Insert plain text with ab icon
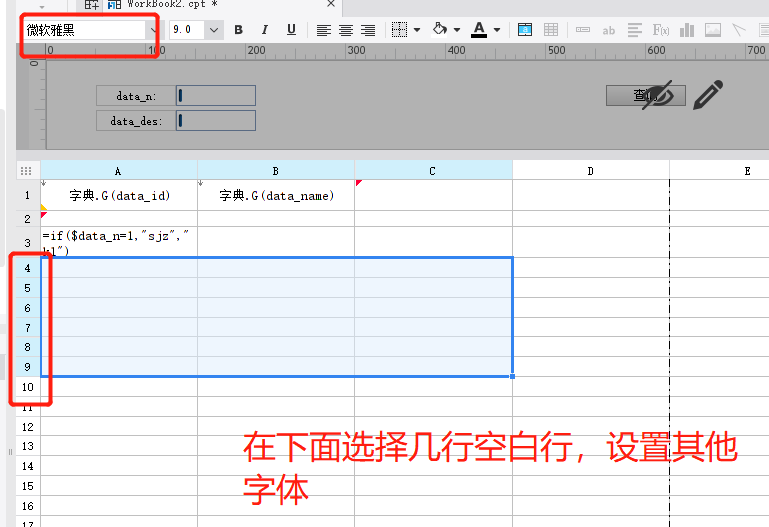Viewport: 769px width, 527px height. pyautogui.click(x=609, y=30)
